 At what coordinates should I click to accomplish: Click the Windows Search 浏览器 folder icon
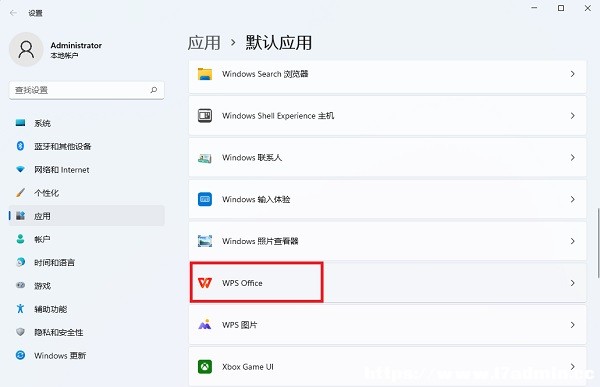pos(205,74)
